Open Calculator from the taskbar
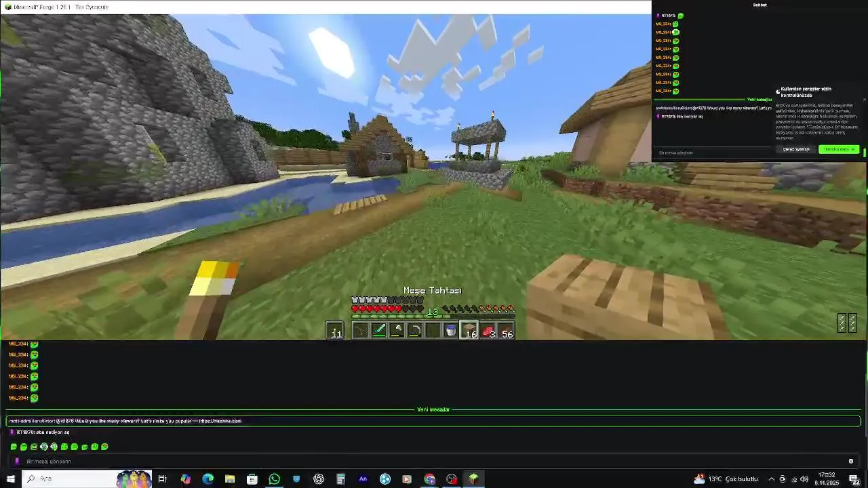 point(340,479)
